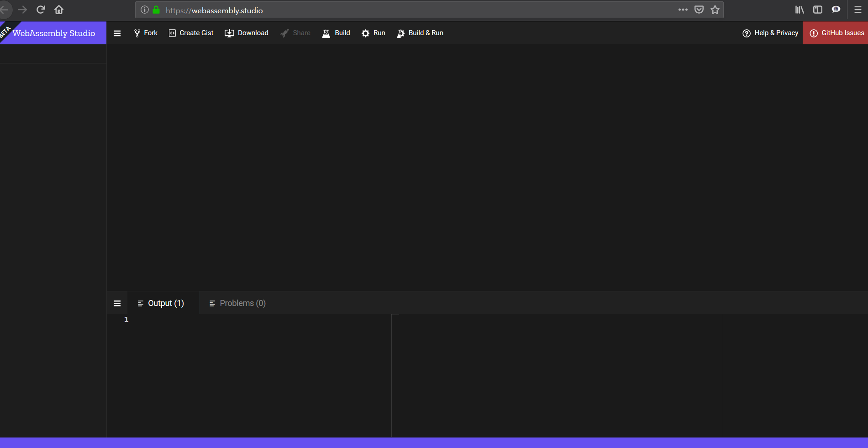868x448 pixels.
Task: Open GitHub Issues
Action: 836,33
